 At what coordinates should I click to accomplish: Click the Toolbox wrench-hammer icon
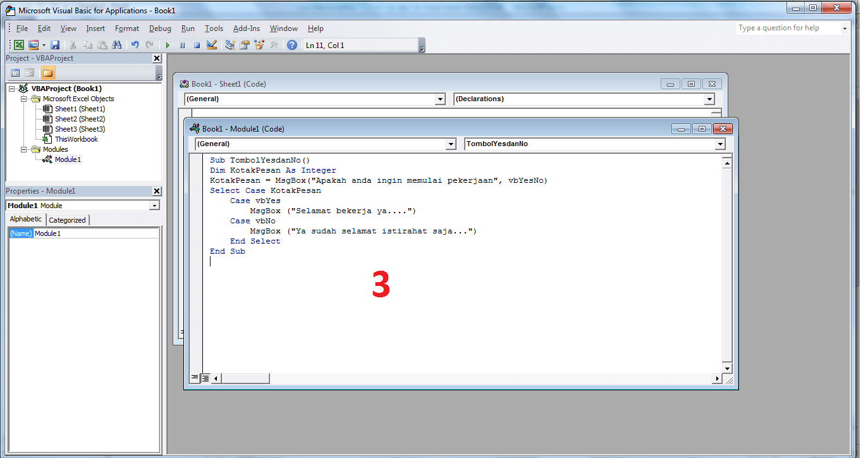point(274,45)
